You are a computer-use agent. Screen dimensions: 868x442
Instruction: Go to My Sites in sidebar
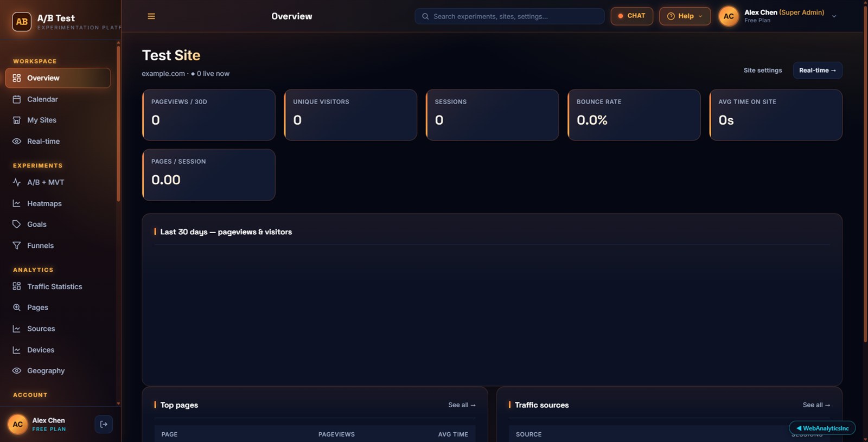pos(58,120)
